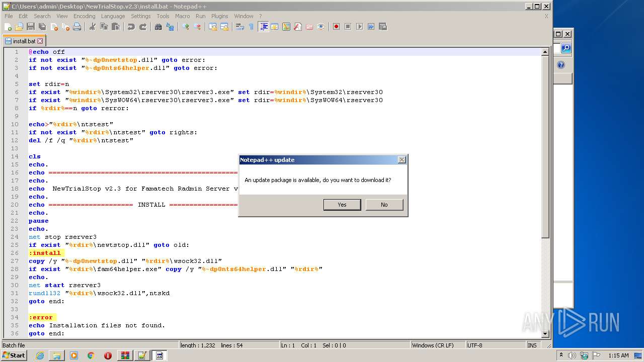The height and width of the screenshot is (362, 644).
Task: Toggle synchronized horizontal scrolling
Action: pyautogui.click(x=224, y=27)
